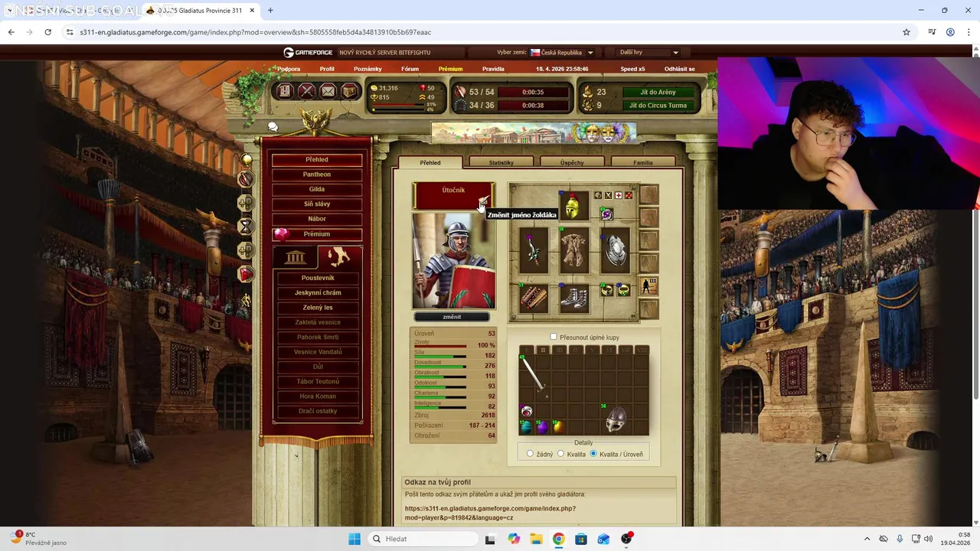Click the dungeon cooldown timer 0:00:38
The image size is (980, 551).
[x=533, y=106]
